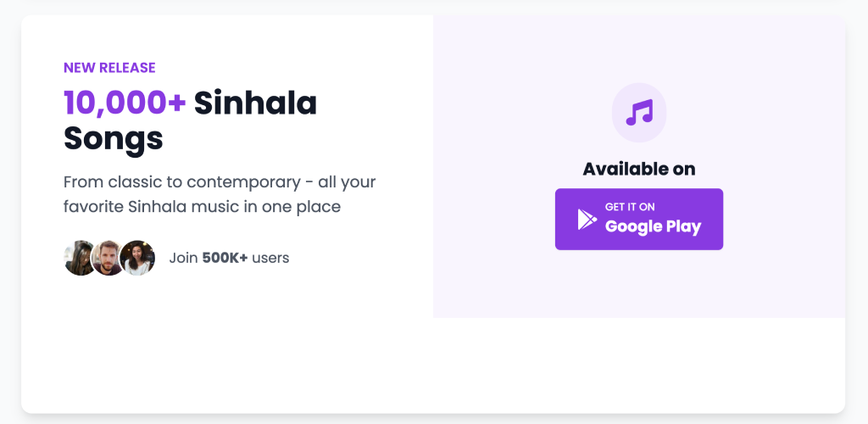
Task: Click the Google Play triangle logo
Action: [x=587, y=219]
